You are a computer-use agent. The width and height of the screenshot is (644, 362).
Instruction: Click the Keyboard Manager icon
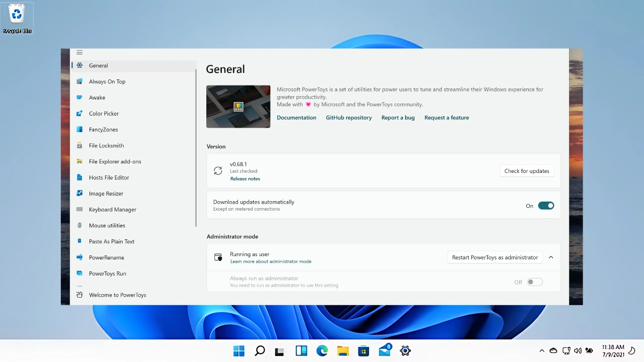[79, 210]
